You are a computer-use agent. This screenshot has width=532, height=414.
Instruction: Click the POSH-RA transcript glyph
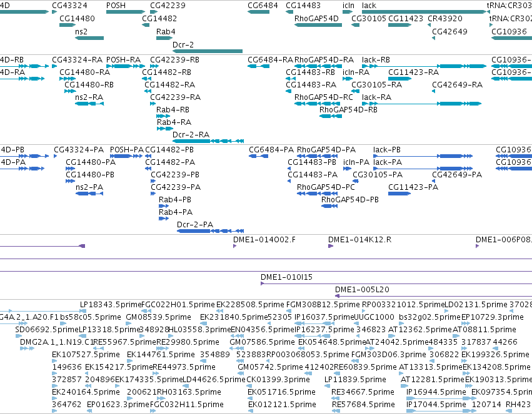[x=126, y=66]
